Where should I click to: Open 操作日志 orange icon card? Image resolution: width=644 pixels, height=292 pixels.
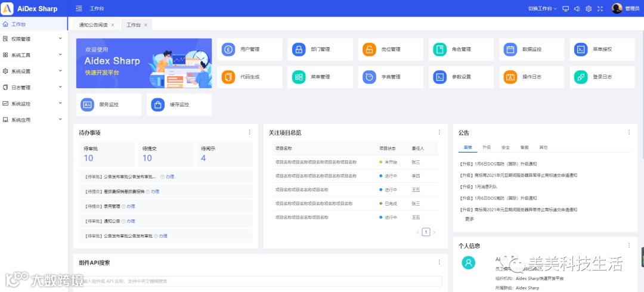pyautogui.click(x=532, y=77)
